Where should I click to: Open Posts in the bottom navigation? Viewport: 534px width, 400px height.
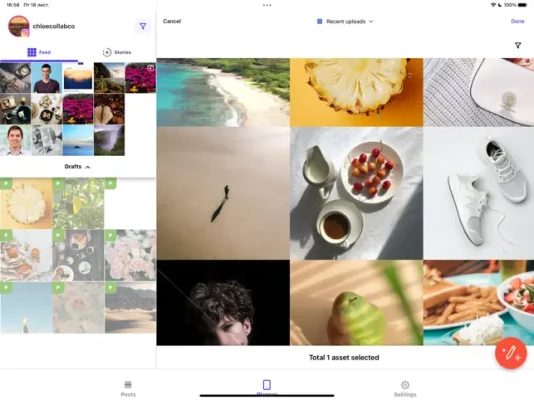pos(128,388)
